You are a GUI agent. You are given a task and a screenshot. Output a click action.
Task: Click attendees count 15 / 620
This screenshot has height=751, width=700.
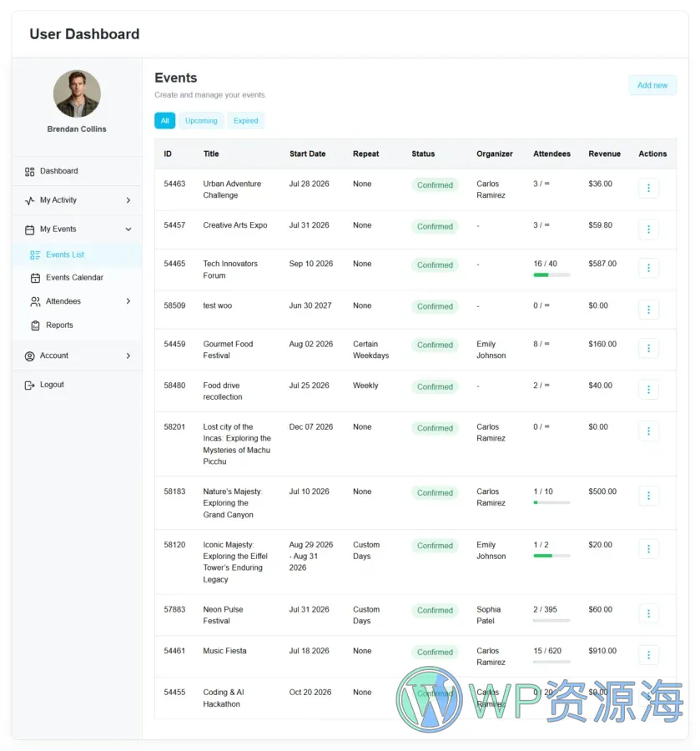click(547, 651)
